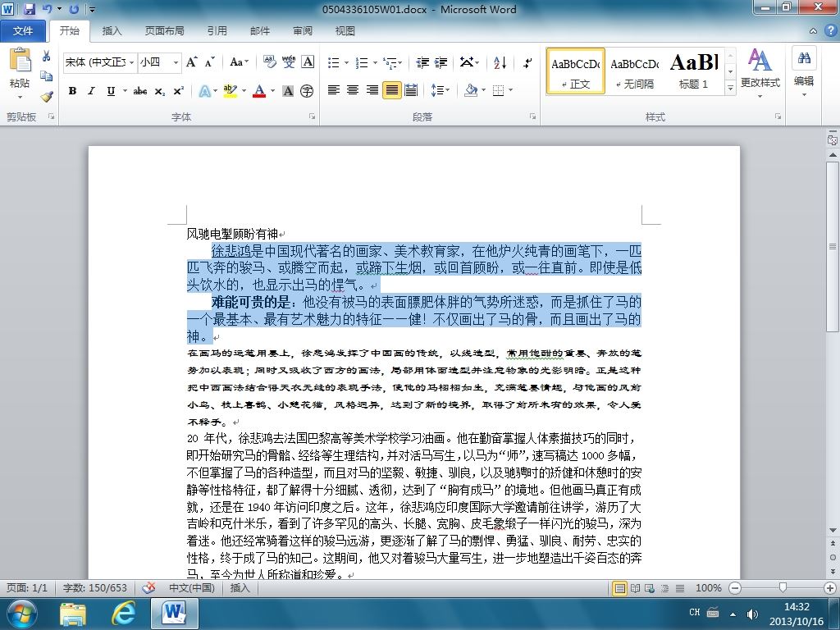Click the Superscript x² button
The image size is (840, 630).
pyautogui.click(x=178, y=91)
